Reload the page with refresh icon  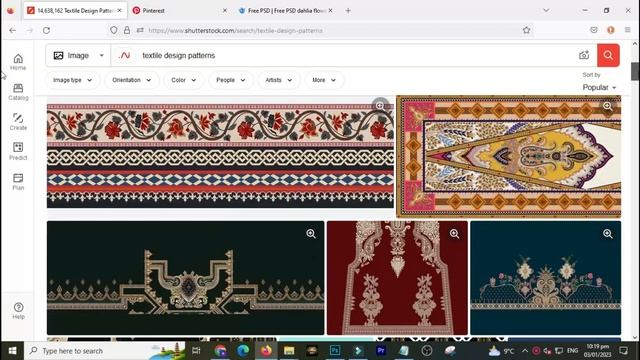click(47, 30)
